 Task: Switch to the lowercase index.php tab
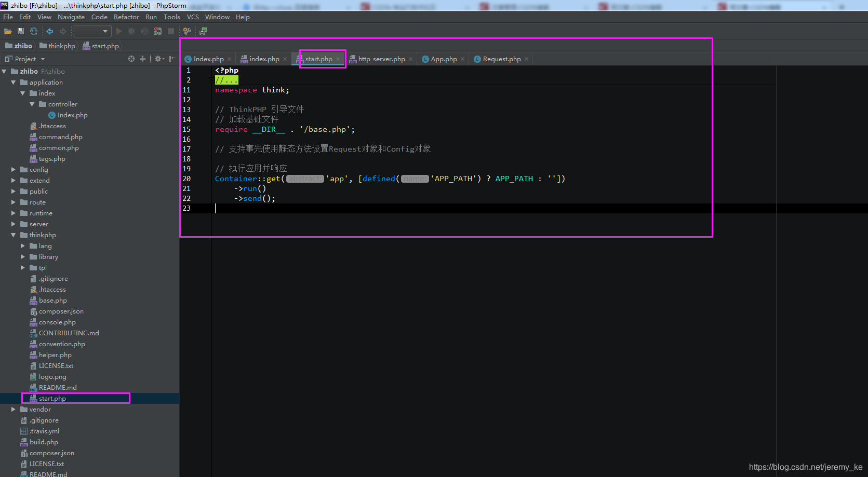(264, 59)
